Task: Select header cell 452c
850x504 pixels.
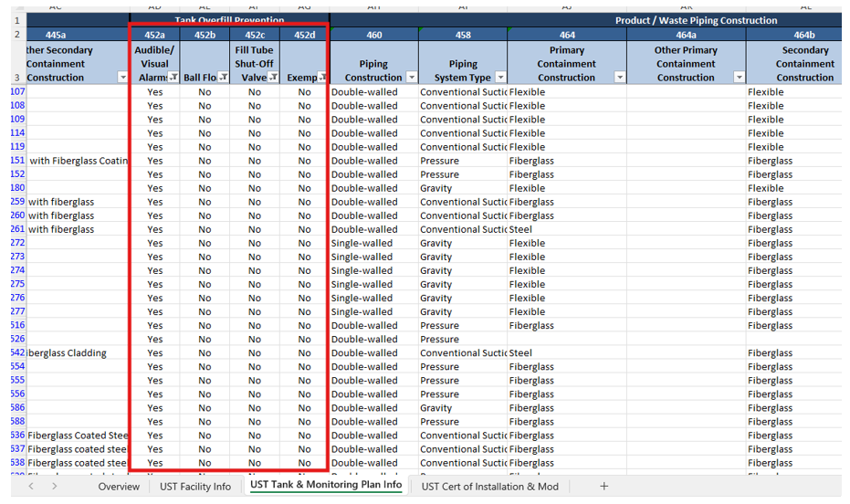Action: point(255,35)
